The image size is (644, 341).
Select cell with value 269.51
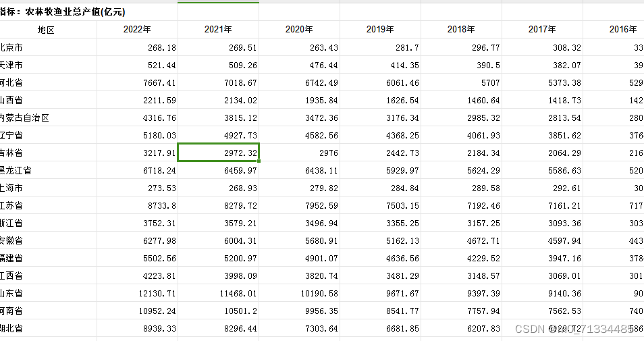click(x=218, y=48)
